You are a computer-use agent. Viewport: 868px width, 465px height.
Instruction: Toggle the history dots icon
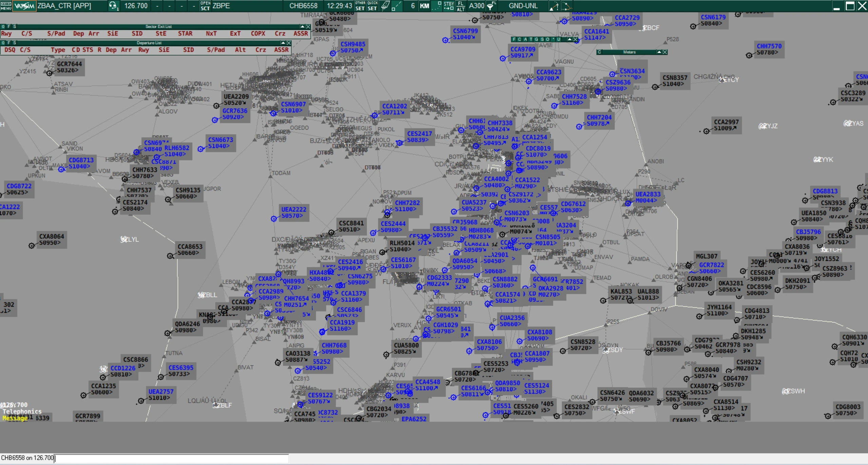pyautogui.click(x=437, y=6)
